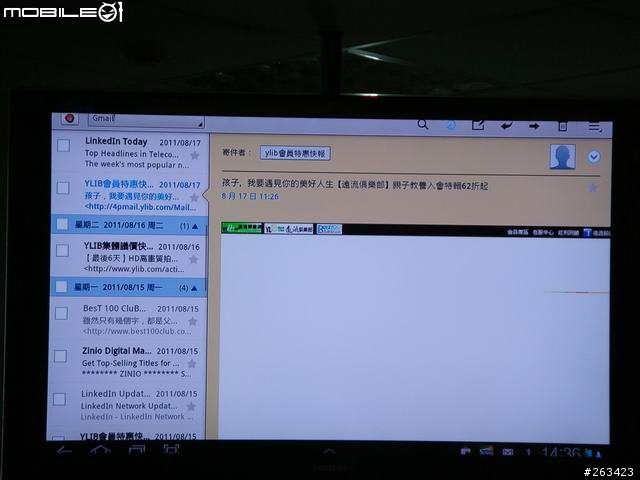This screenshot has width=640, height=480.
Task: Star the YLIB 2011/08/16 email
Action: pyautogui.click(x=193, y=259)
